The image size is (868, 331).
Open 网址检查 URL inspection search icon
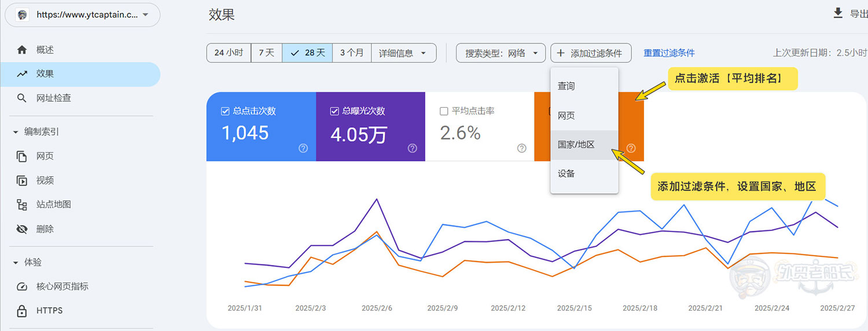pos(22,98)
